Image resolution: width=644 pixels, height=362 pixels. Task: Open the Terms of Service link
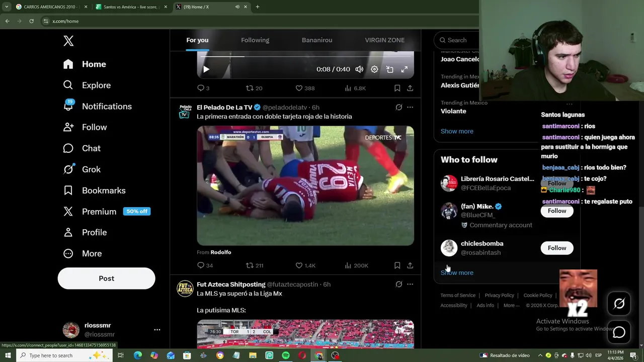click(x=458, y=295)
